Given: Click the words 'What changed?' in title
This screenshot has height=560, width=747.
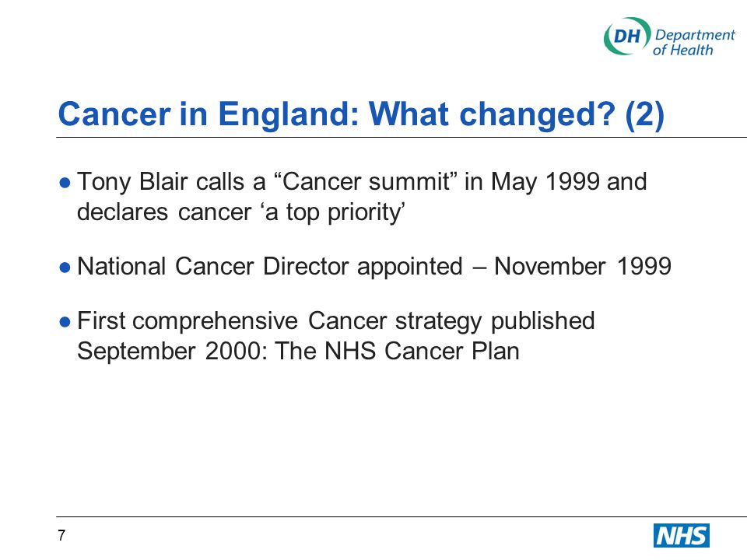Looking at the screenshot, I should pyautogui.click(x=492, y=114).
